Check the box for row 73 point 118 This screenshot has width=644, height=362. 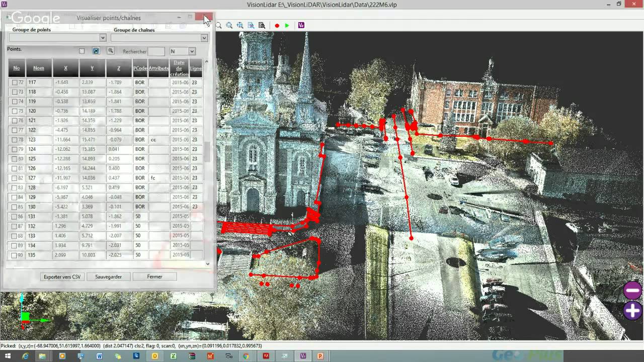15,92
